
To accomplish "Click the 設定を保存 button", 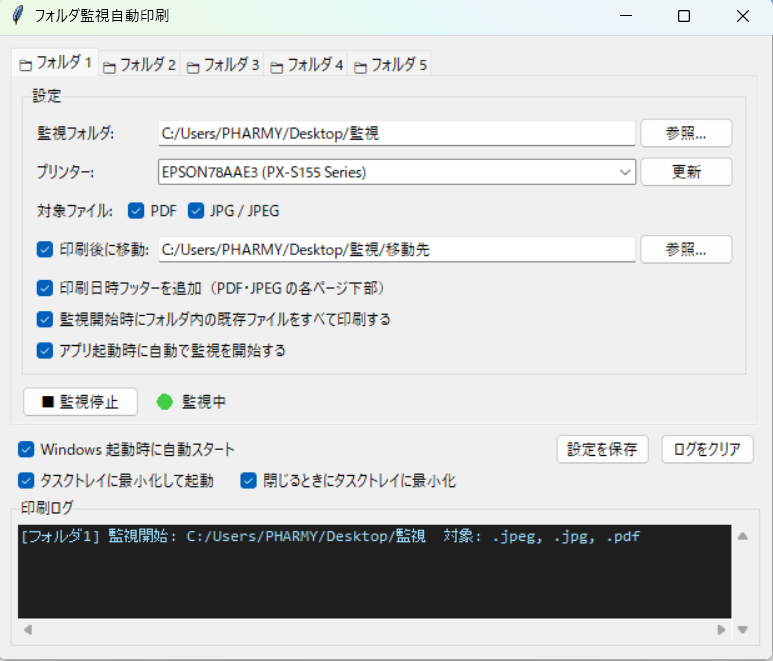I will [602, 449].
